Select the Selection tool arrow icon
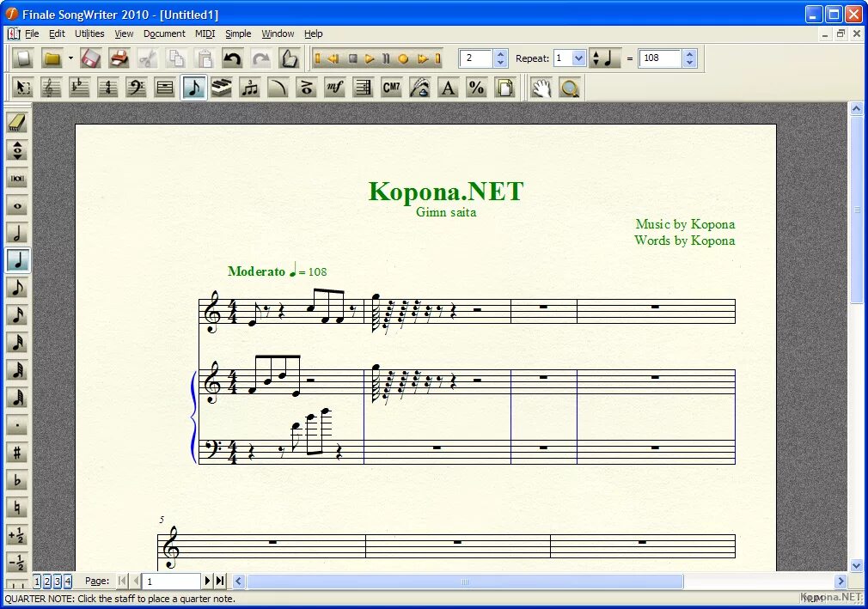 click(23, 88)
